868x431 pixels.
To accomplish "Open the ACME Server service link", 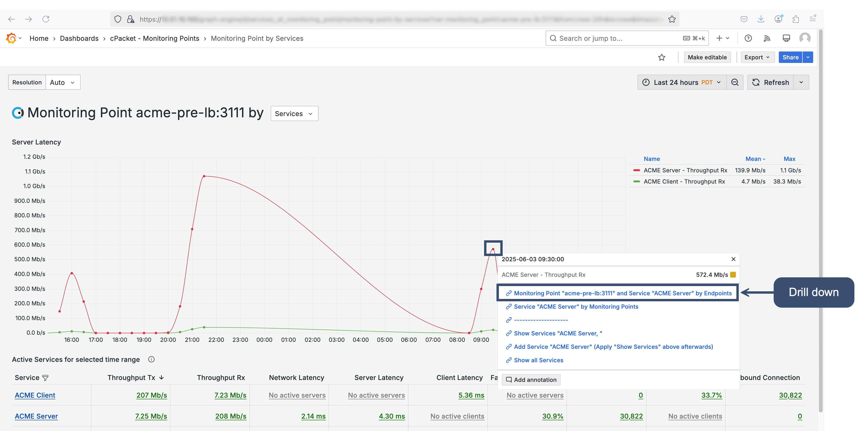I will (x=36, y=416).
